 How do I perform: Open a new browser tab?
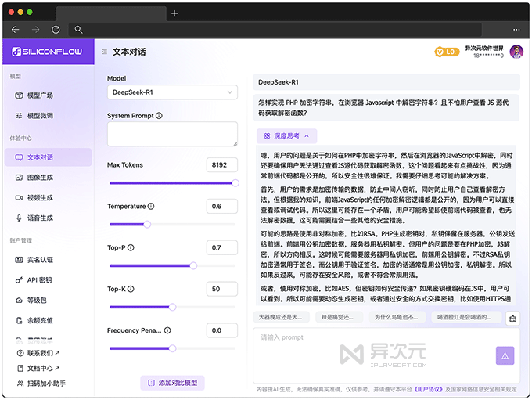174,13
